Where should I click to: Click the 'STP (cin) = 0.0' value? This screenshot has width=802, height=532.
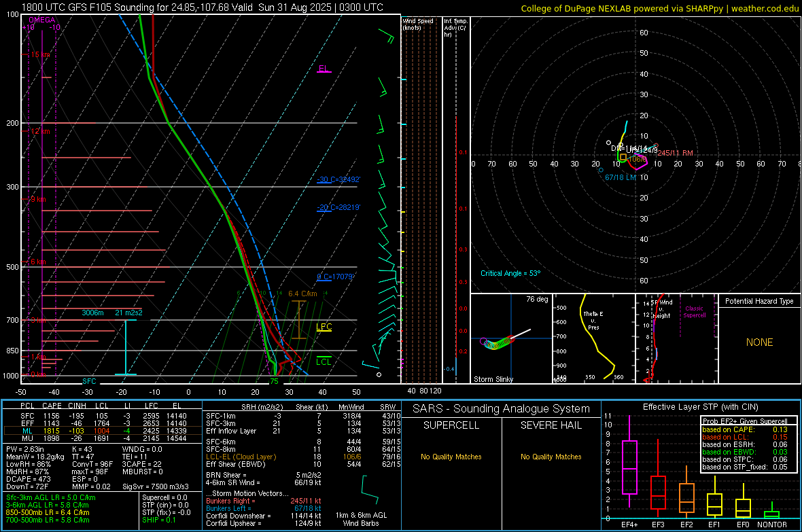coord(165,505)
